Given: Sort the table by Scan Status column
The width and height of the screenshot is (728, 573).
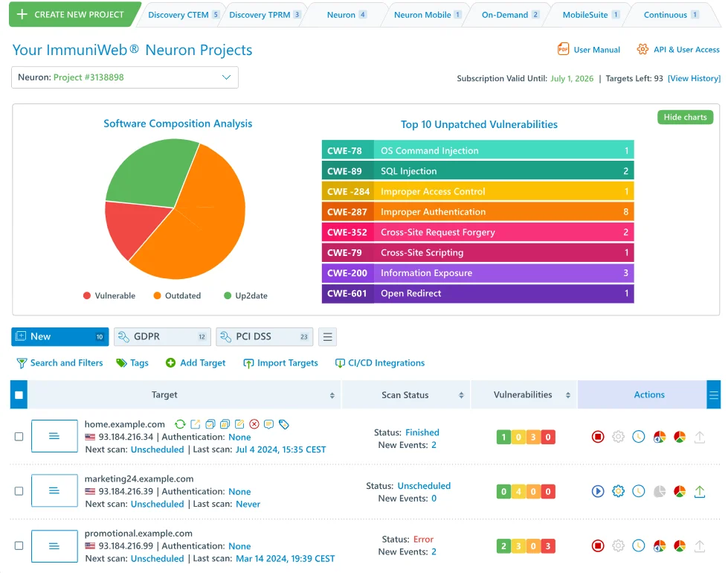Looking at the screenshot, I should [x=461, y=395].
